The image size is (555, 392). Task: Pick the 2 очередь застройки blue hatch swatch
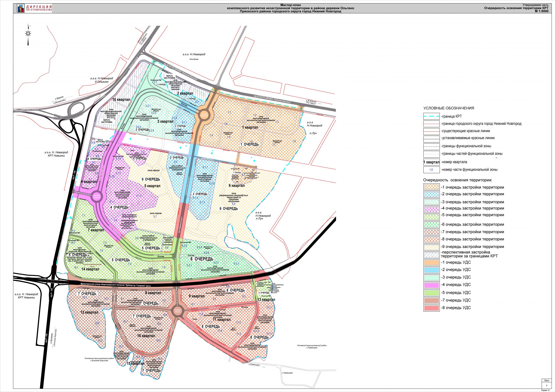431,194
